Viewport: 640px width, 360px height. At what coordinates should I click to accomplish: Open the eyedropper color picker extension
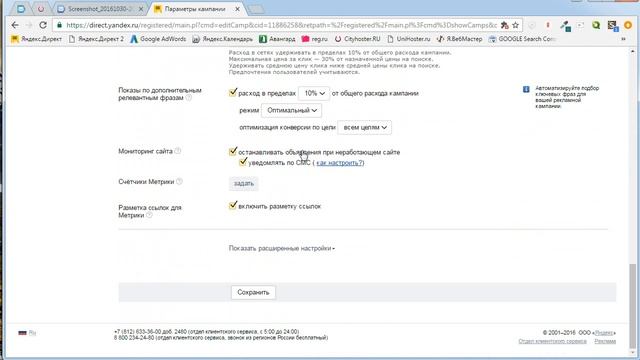(x=565, y=26)
